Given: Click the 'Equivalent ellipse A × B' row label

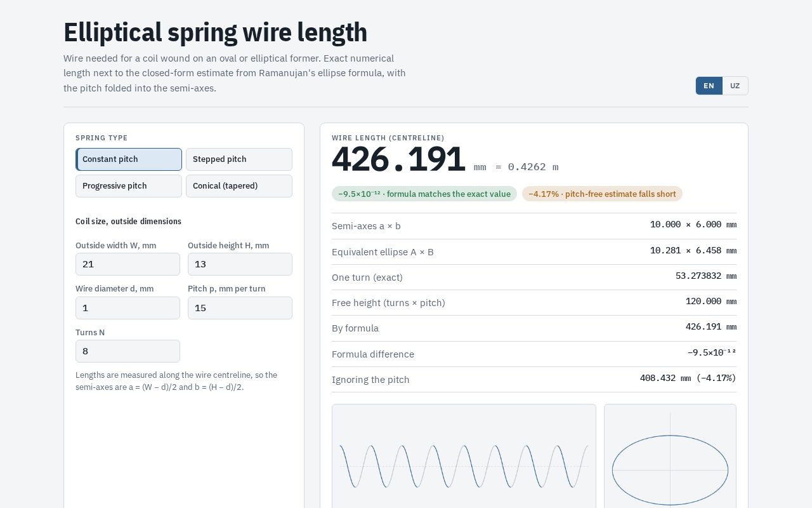Looking at the screenshot, I should pos(383,252).
